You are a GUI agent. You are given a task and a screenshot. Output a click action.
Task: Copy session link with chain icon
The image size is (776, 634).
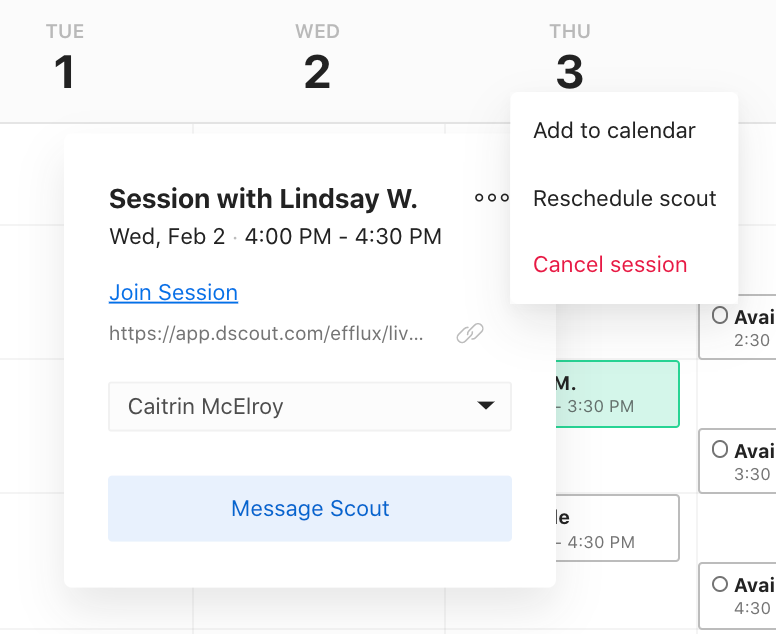click(x=470, y=333)
